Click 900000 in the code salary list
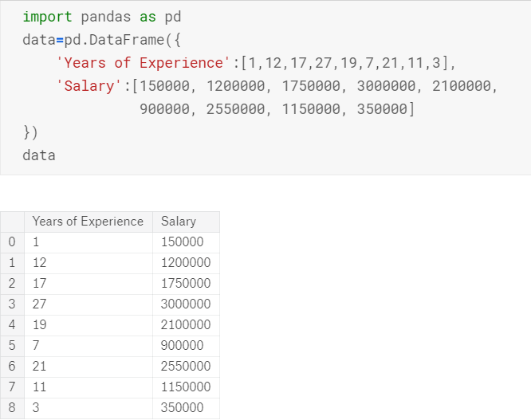Viewport: 531px width, 420px height. [164, 109]
